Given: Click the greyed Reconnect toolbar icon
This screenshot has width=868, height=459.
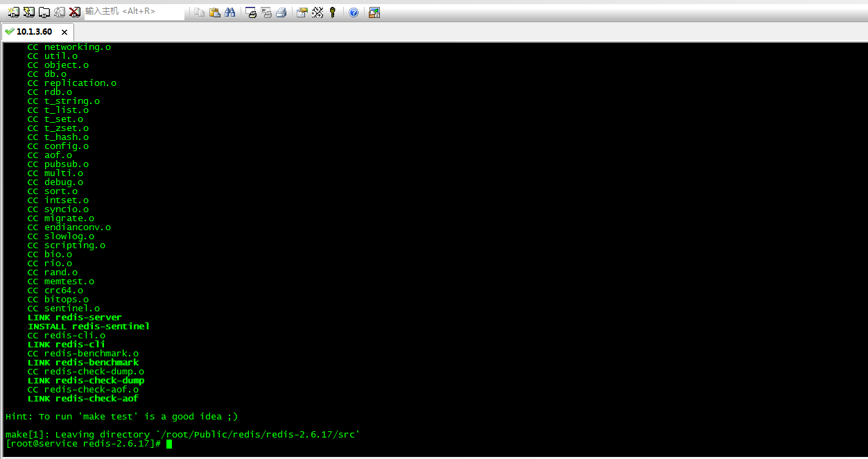Looking at the screenshot, I should (x=59, y=12).
